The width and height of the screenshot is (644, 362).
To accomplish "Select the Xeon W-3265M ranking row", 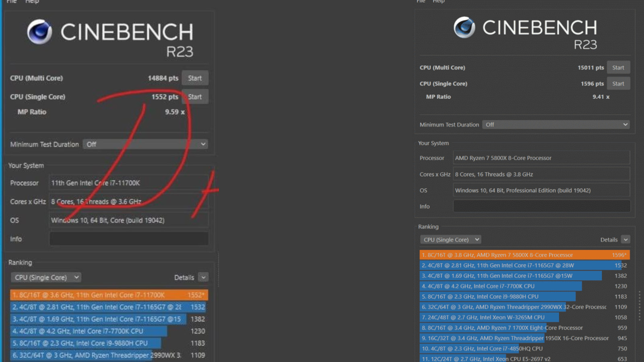I will click(x=524, y=317).
